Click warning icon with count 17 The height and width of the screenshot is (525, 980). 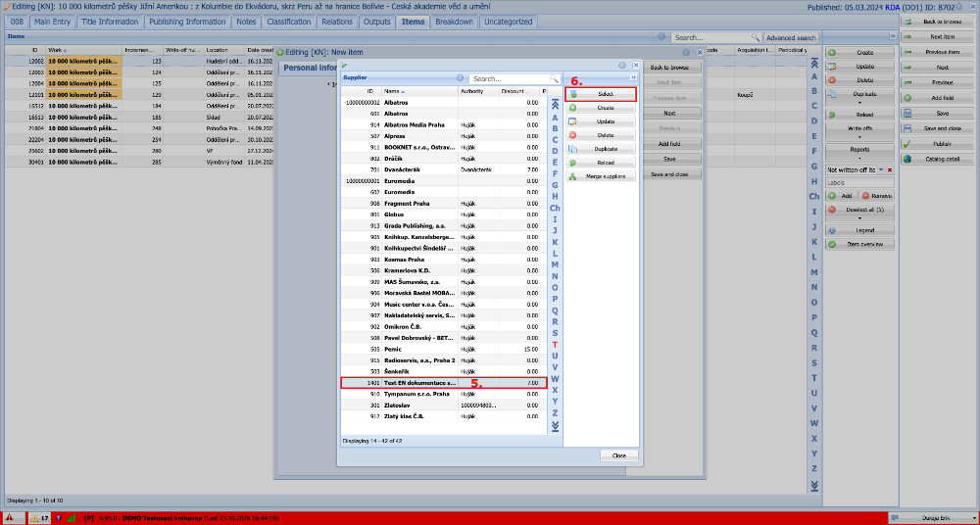coord(39,517)
